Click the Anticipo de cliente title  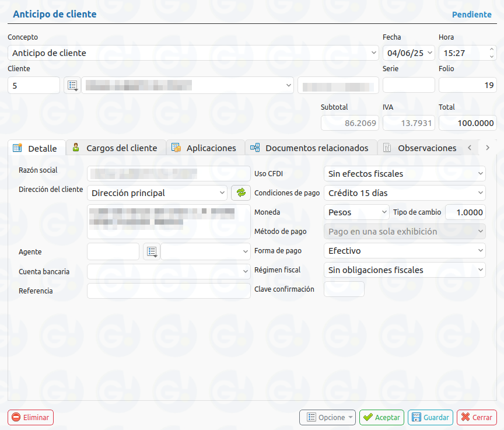click(55, 14)
